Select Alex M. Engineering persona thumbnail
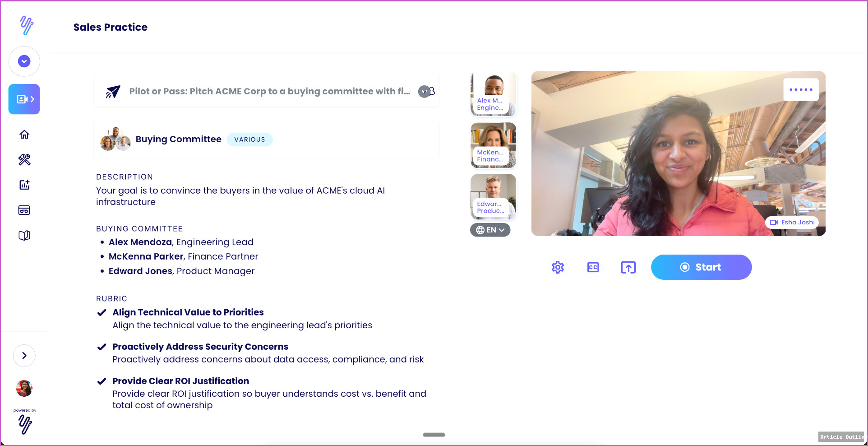 click(493, 93)
